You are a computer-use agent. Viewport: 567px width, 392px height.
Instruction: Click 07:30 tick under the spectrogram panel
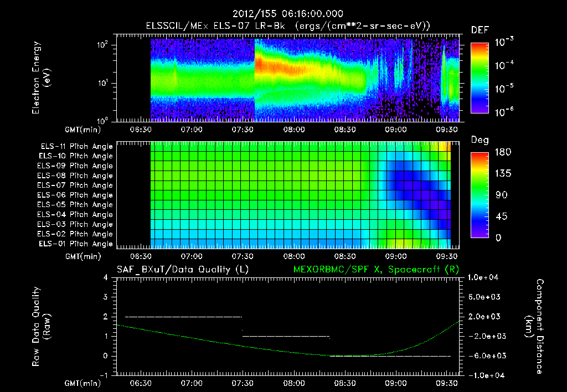(x=243, y=130)
